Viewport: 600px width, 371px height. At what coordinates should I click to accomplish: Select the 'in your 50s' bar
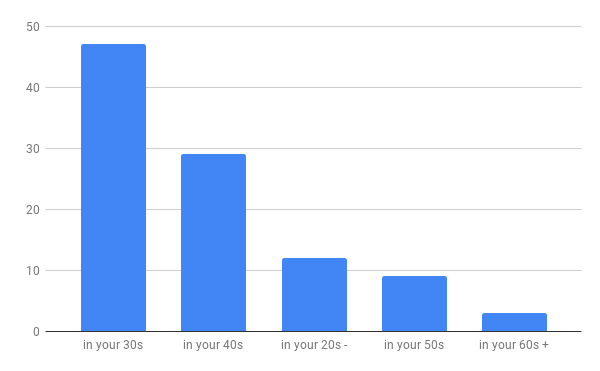pyautogui.click(x=414, y=304)
